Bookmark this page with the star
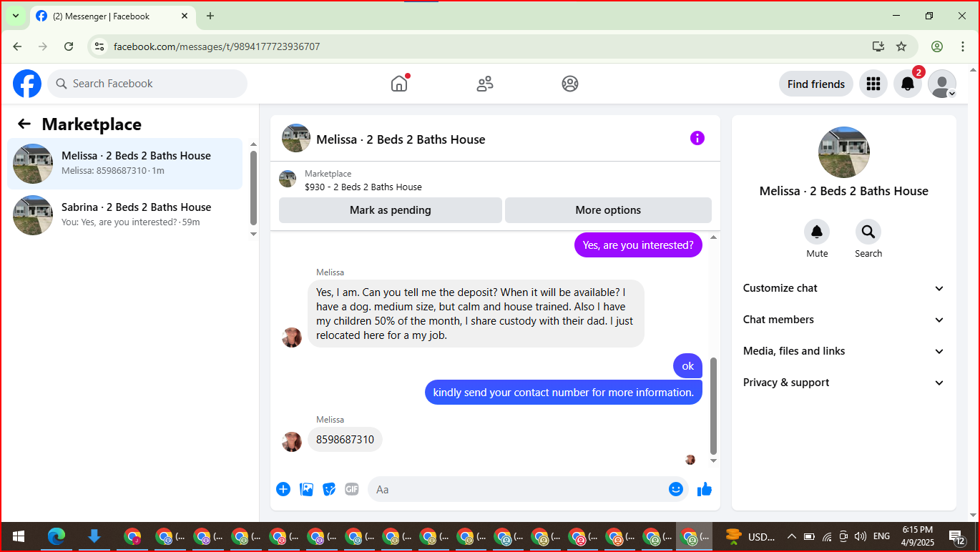The height and width of the screenshot is (552, 980). coord(901,46)
